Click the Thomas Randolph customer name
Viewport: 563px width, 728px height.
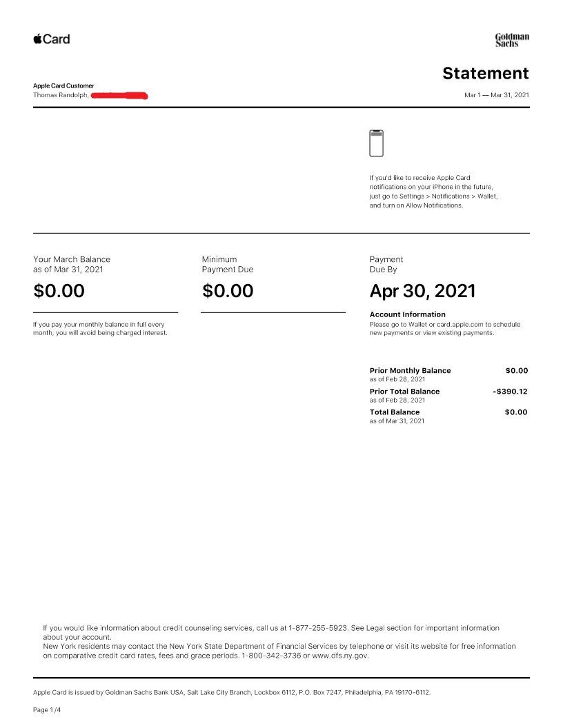[x=61, y=94]
